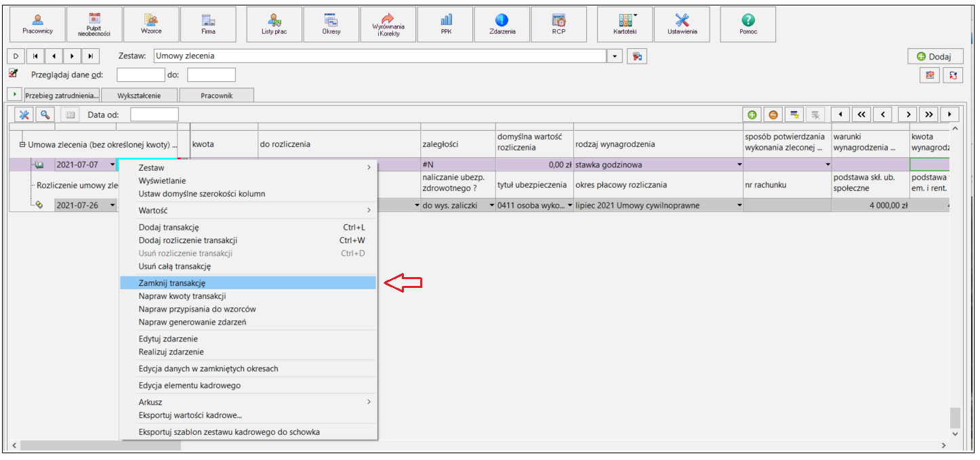Image resolution: width=980 pixels, height=460 pixels.
Task: Click the vertical scrollbar up arrow
Action: click(x=956, y=129)
